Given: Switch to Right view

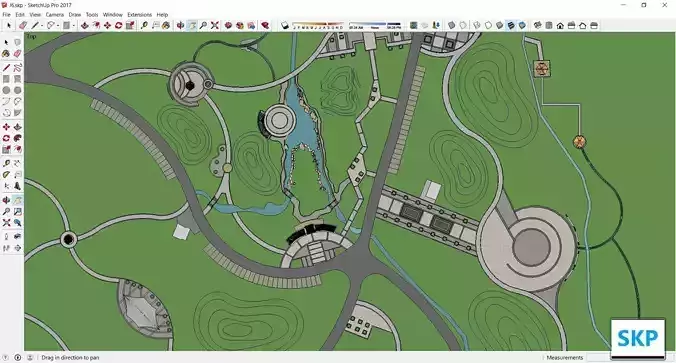Looking at the screenshot, I should (x=571, y=26).
